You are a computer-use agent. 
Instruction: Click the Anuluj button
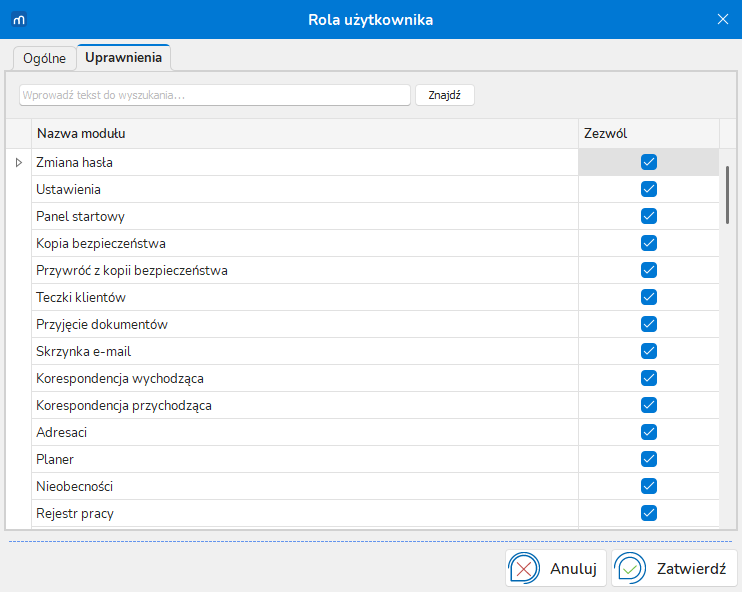click(556, 568)
